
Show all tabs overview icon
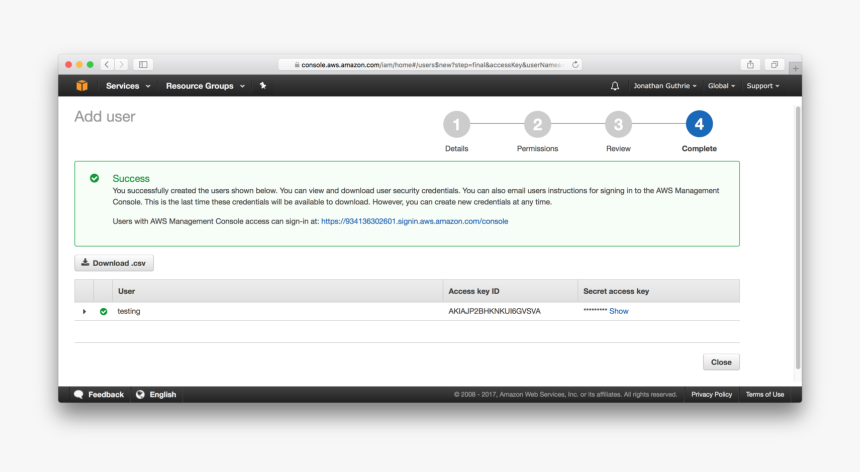(774, 65)
